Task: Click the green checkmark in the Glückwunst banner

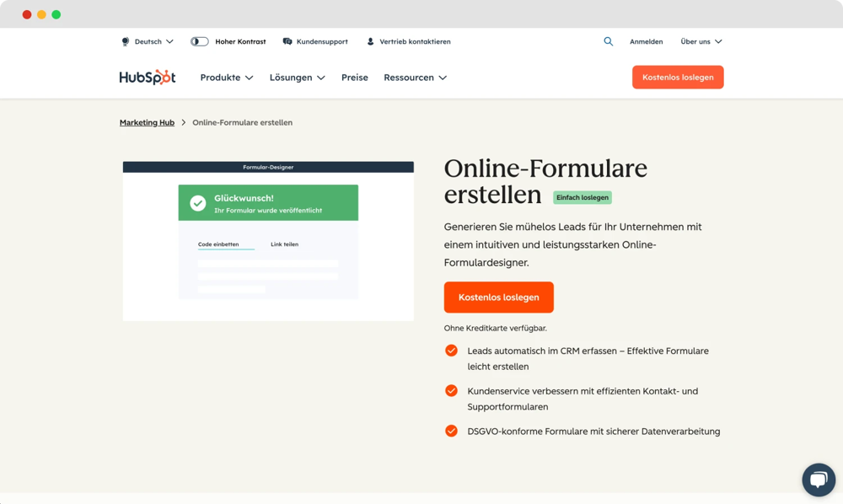Action: click(196, 201)
